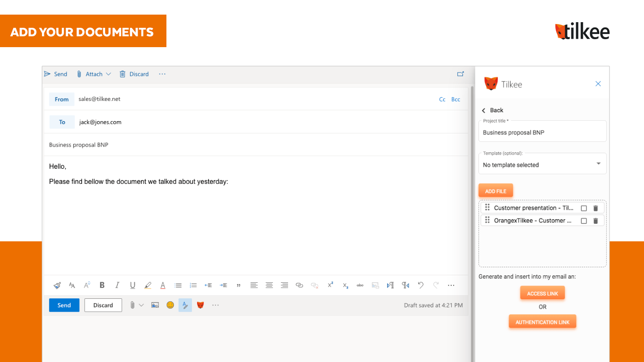Open the font size icon
Screen dimensions: 644x362
[87, 285]
